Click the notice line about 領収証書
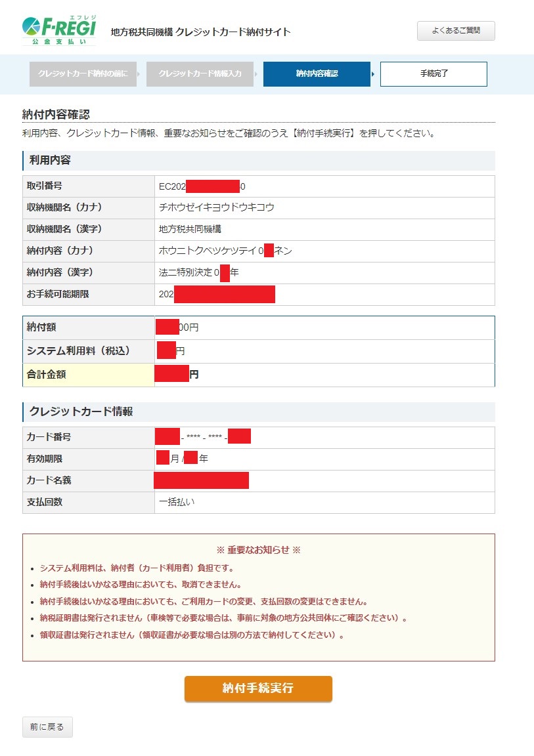This screenshot has height=756, width=534. [192, 635]
